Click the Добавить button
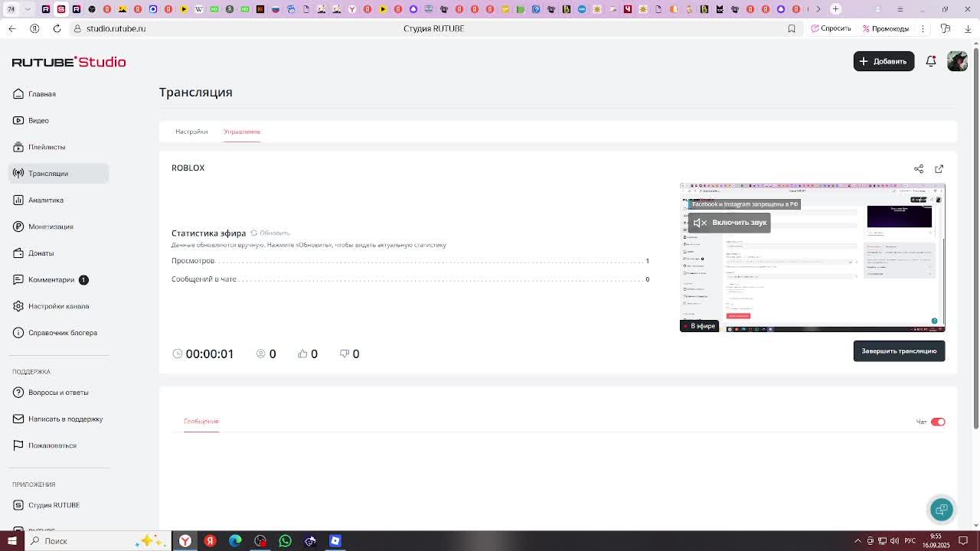 (884, 61)
